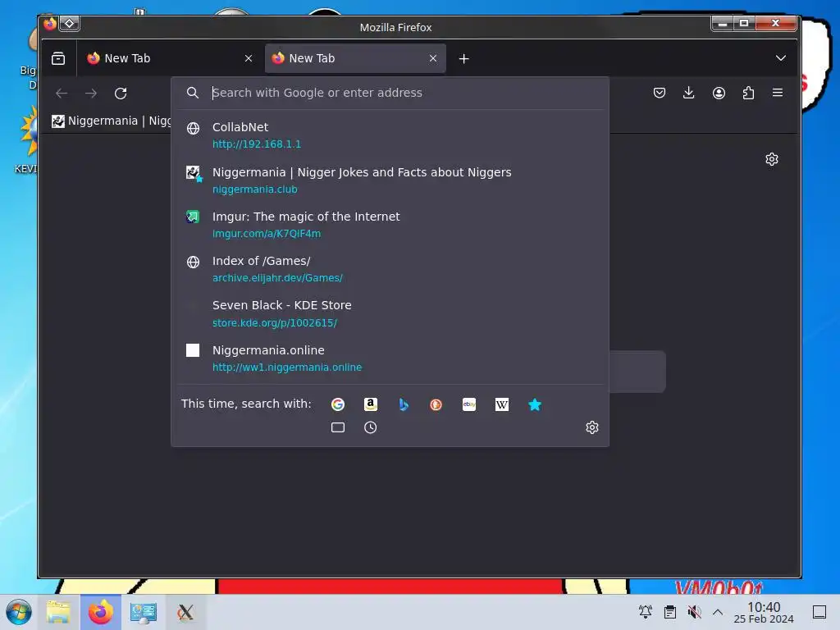
Task: Close the first New Tab
Action: (249, 58)
